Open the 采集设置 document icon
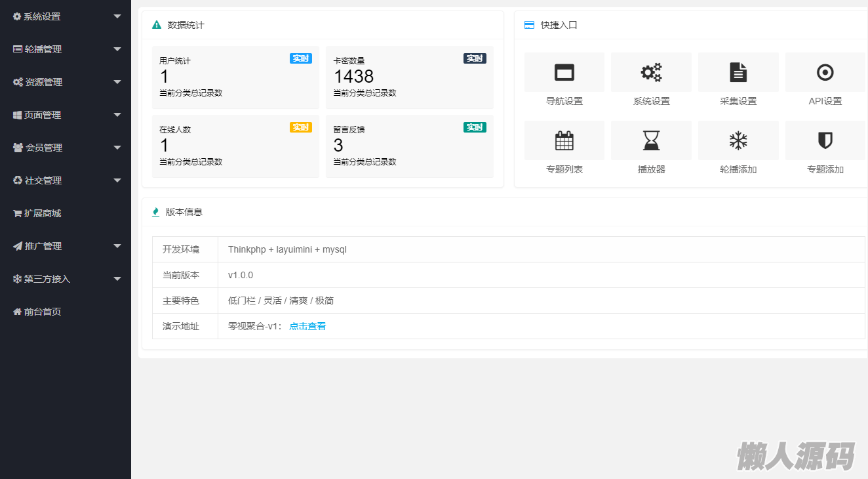 pyautogui.click(x=738, y=72)
